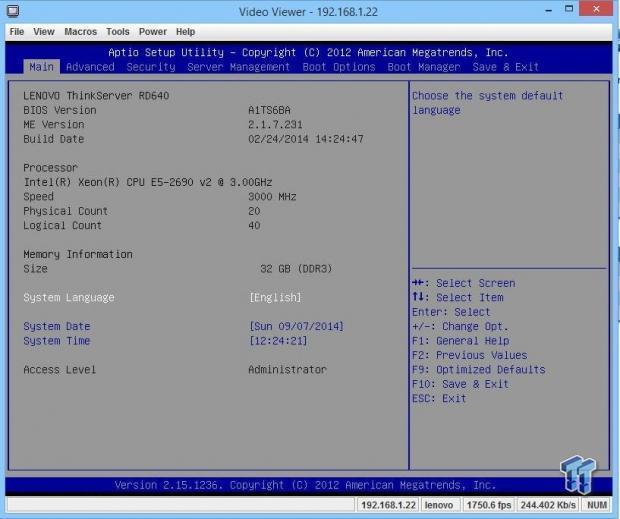Select the System Time label

click(x=57, y=341)
